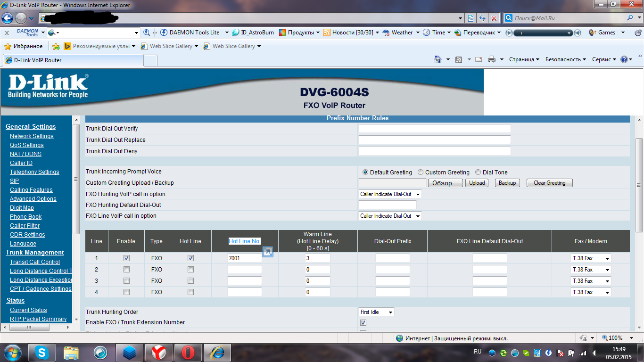Open FXO Hunting VoIP call in option dropdown
Viewport: 644px width, 362px height.
coord(390,194)
